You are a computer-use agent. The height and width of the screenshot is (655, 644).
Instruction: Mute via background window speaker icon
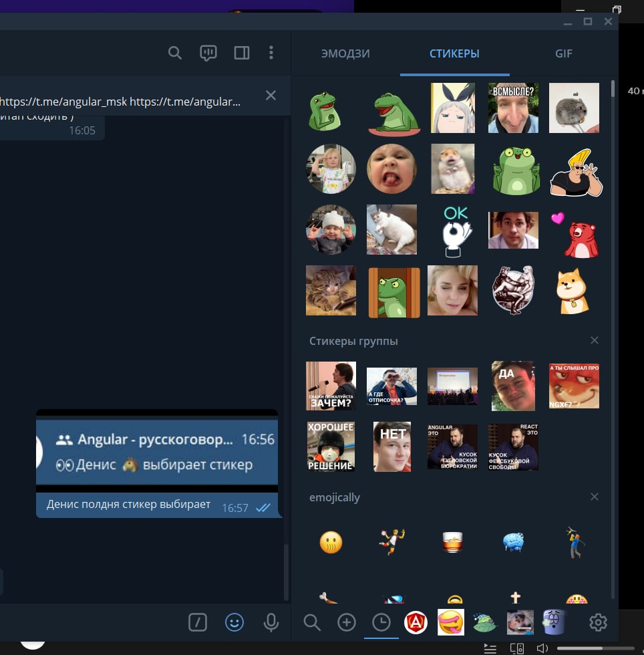coord(542,648)
